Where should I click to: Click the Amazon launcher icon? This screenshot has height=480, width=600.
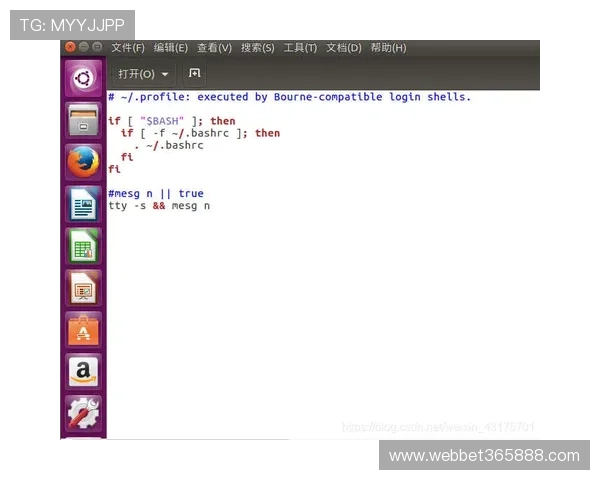(x=84, y=371)
